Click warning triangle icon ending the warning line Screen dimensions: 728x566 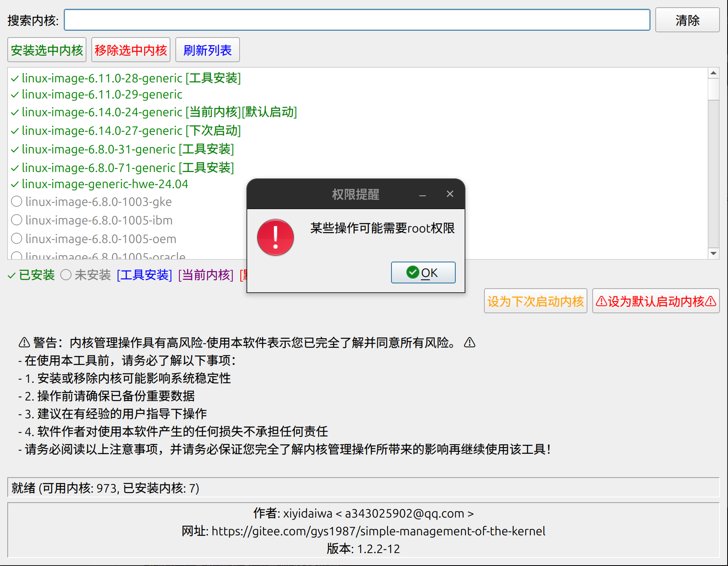pos(469,343)
